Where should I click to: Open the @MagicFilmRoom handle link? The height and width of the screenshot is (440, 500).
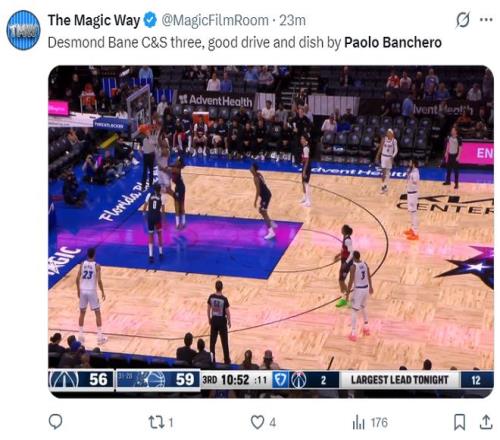click(215, 20)
